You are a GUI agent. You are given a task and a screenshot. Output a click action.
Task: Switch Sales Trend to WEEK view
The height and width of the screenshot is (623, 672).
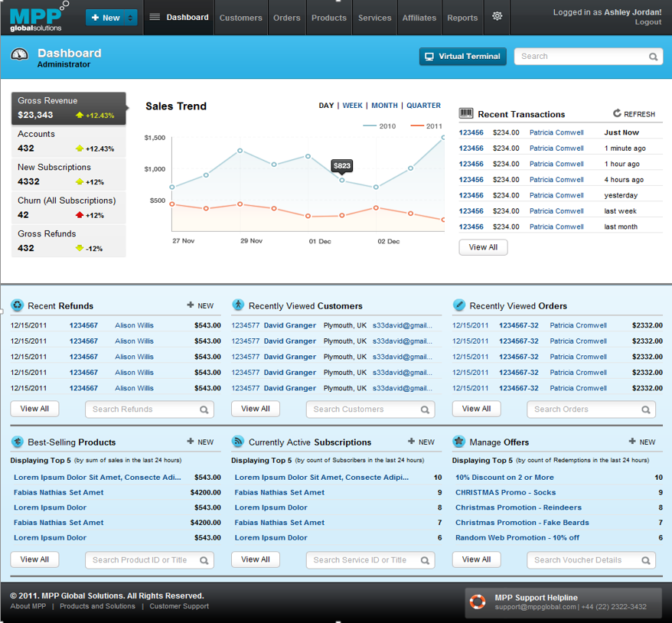352,106
